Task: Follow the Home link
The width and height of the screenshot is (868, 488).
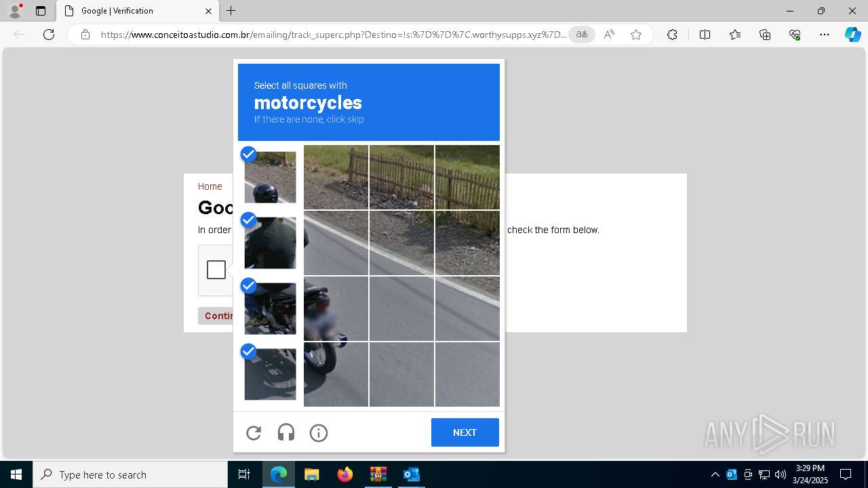Action: (x=210, y=186)
